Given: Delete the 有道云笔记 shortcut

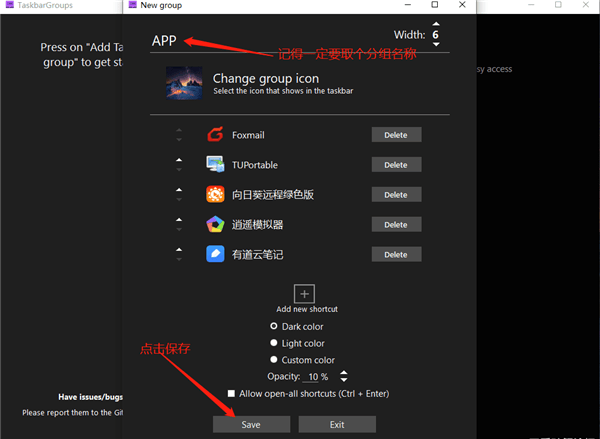Looking at the screenshot, I should pyautogui.click(x=396, y=255).
